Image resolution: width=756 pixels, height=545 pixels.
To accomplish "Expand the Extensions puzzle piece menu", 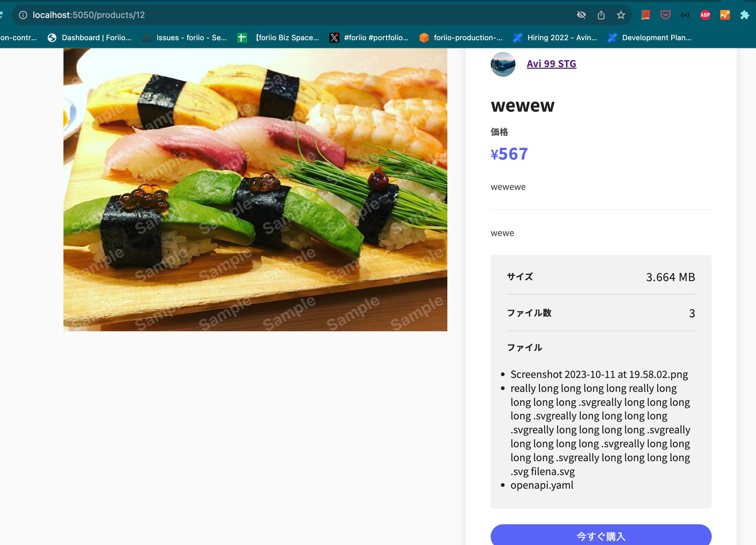I will click(745, 15).
